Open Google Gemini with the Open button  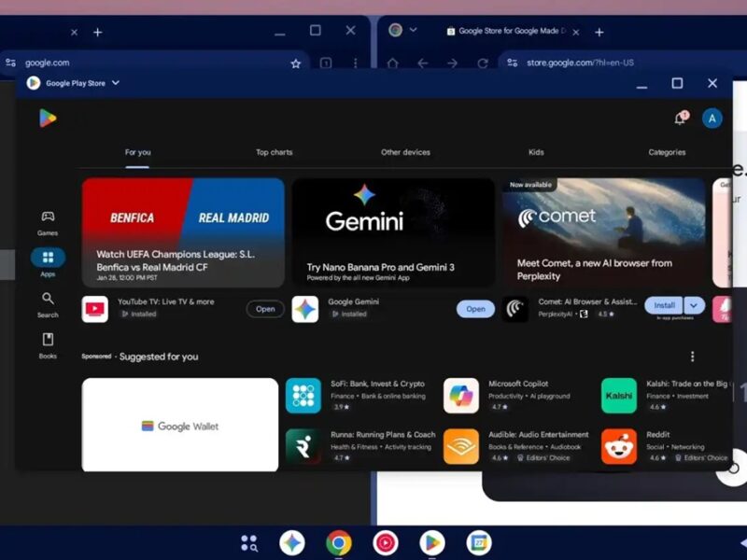coord(475,309)
